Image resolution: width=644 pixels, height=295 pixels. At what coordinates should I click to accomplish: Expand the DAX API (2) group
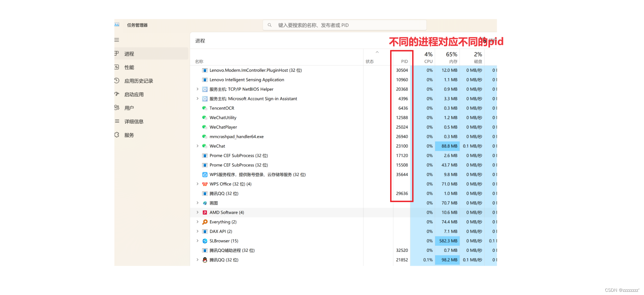pyautogui.click(x=197, y=232)
